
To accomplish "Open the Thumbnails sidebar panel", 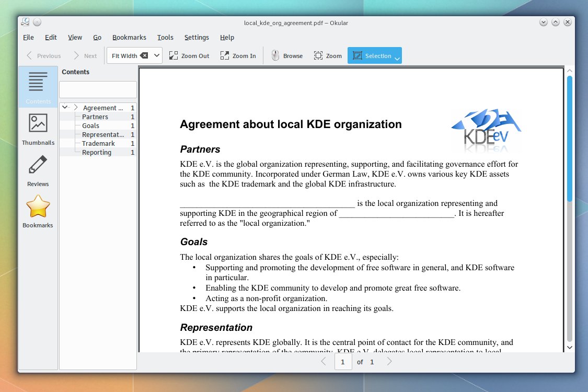I will (38, 130).
